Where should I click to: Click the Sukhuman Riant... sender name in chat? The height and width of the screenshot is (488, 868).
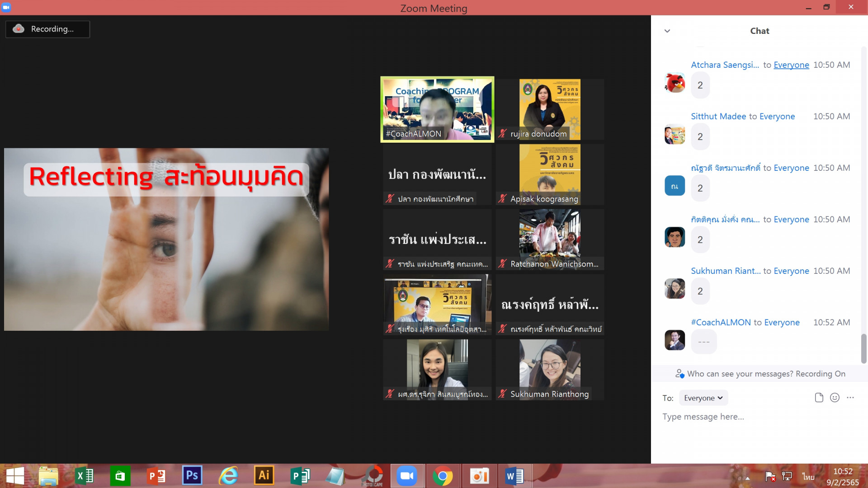[726, 271]
